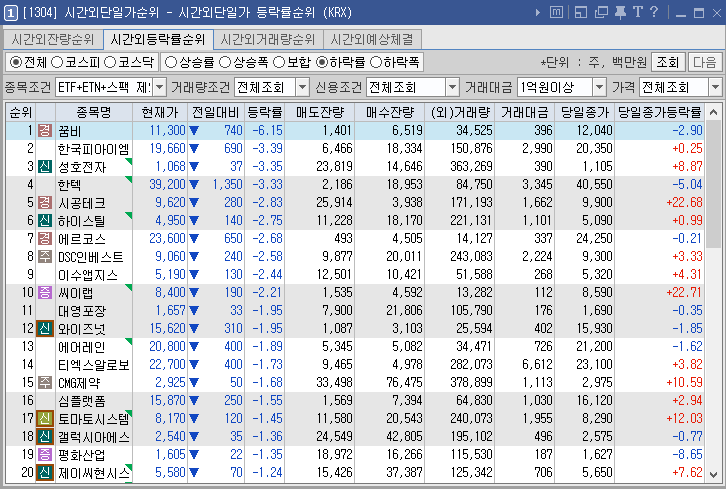This screenshot has width=726, height=489.
Task: Pin the window with the pushpin icon
Action: click(620, 12)
